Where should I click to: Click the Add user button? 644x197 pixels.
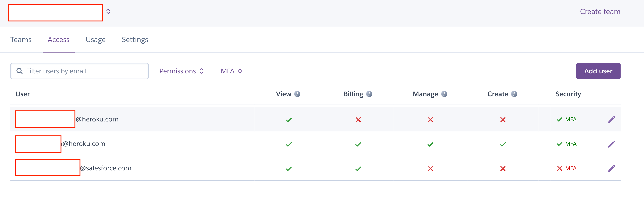coord(598,71)
